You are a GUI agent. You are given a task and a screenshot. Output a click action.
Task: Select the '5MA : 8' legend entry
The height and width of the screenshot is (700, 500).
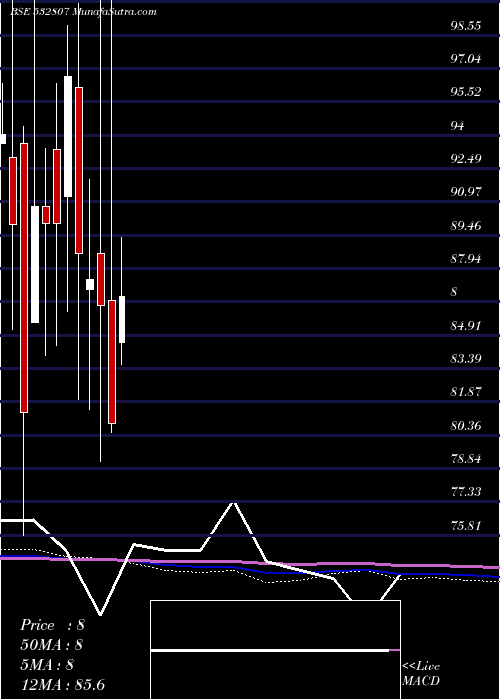coord(47,665)
